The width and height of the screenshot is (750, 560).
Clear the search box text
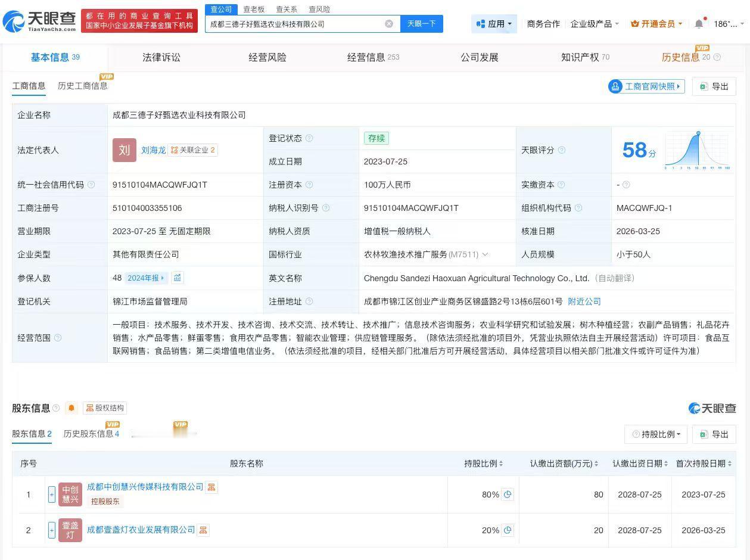[389, 24]
